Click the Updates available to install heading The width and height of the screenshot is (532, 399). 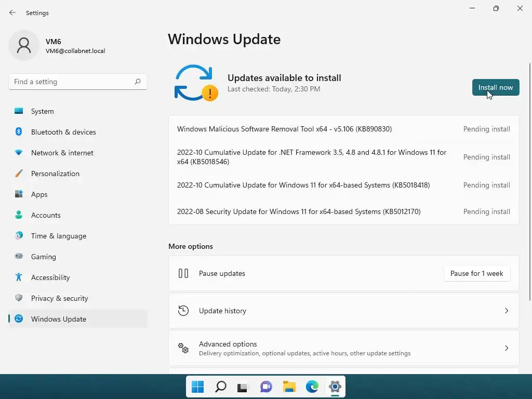284,78
